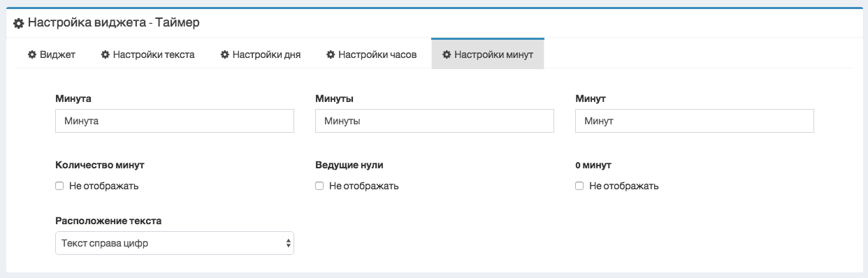Toggle Количество минут Не отображать checkbox

pos(59,186)
